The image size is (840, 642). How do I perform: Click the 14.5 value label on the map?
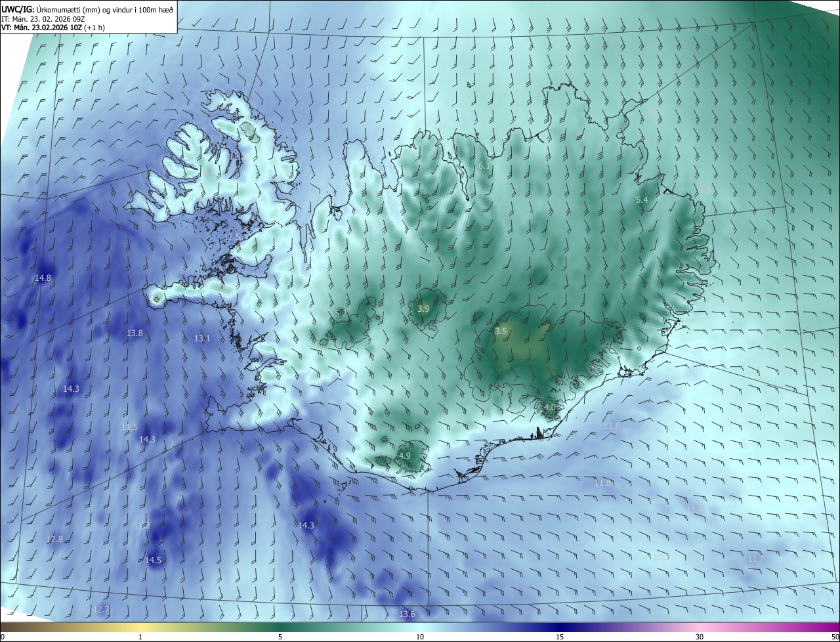point(153,561)
